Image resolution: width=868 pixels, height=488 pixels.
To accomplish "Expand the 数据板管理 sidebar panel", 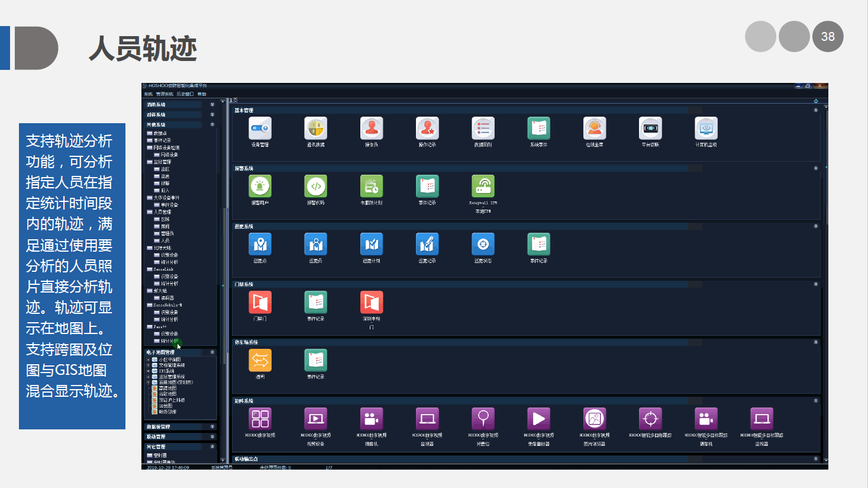I will 212,426.
